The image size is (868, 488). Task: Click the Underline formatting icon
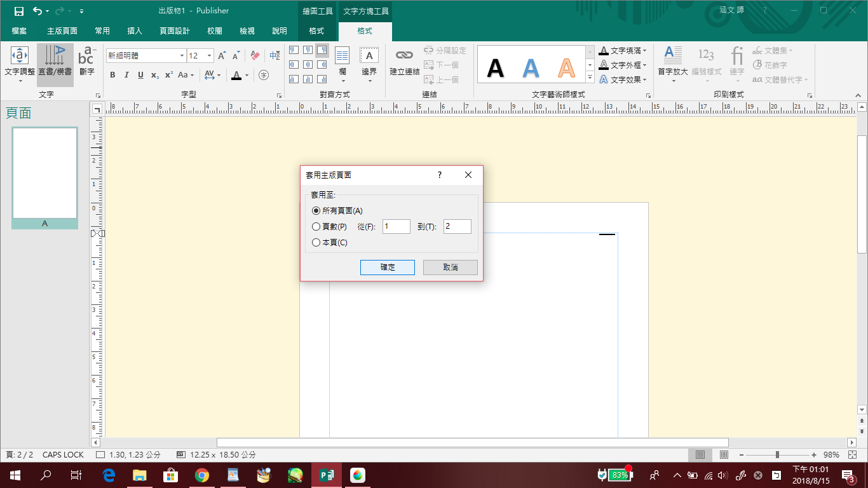(x=140, y=75)
